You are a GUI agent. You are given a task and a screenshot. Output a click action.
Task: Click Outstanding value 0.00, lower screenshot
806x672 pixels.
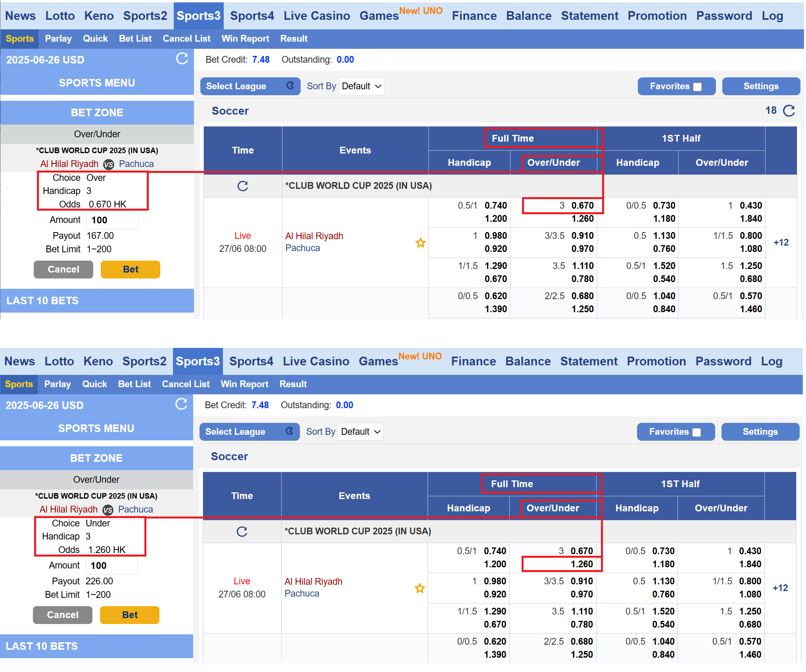click(x=344, y=405)
